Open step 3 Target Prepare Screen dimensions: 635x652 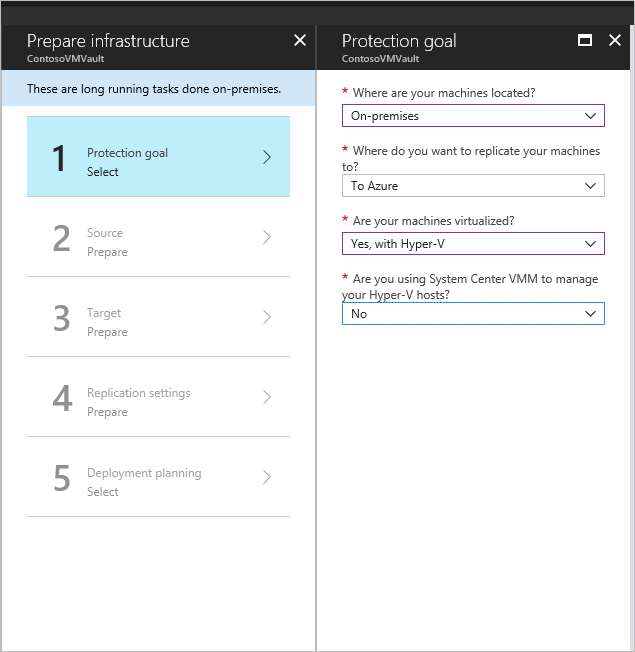coord(158,317)
